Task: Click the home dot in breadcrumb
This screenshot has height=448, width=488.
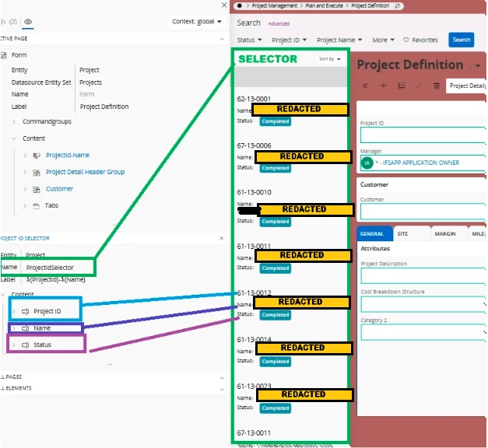Action: (x=240, y=5)
